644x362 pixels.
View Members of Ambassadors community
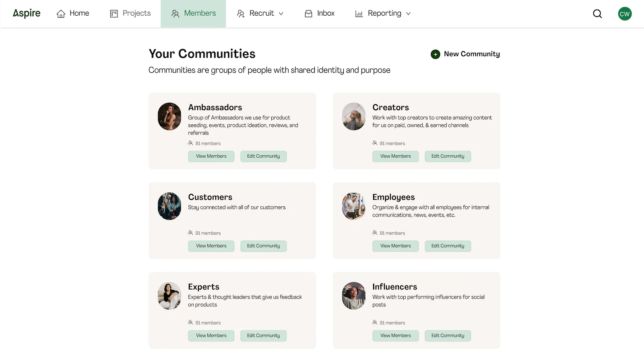click(211, 156)
